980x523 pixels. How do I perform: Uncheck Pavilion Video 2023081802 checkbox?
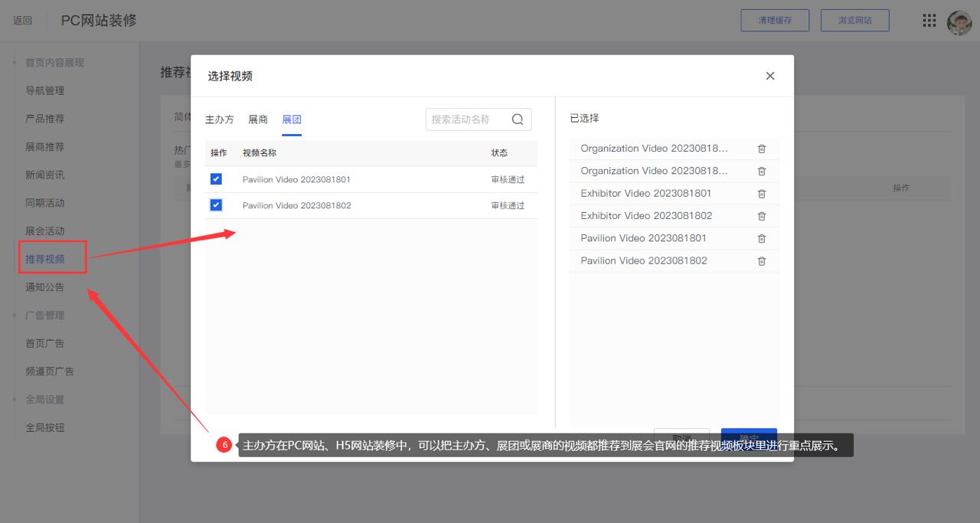[216, 205]
